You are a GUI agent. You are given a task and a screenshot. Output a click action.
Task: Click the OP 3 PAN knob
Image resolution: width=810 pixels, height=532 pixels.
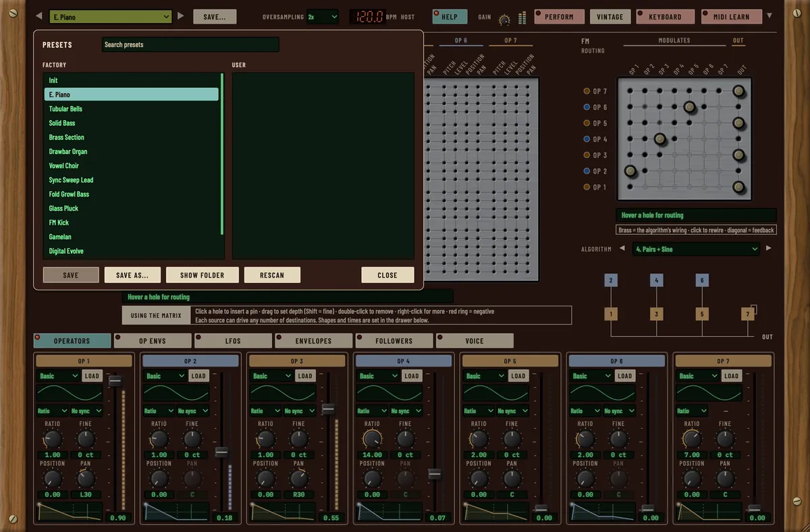298,479
